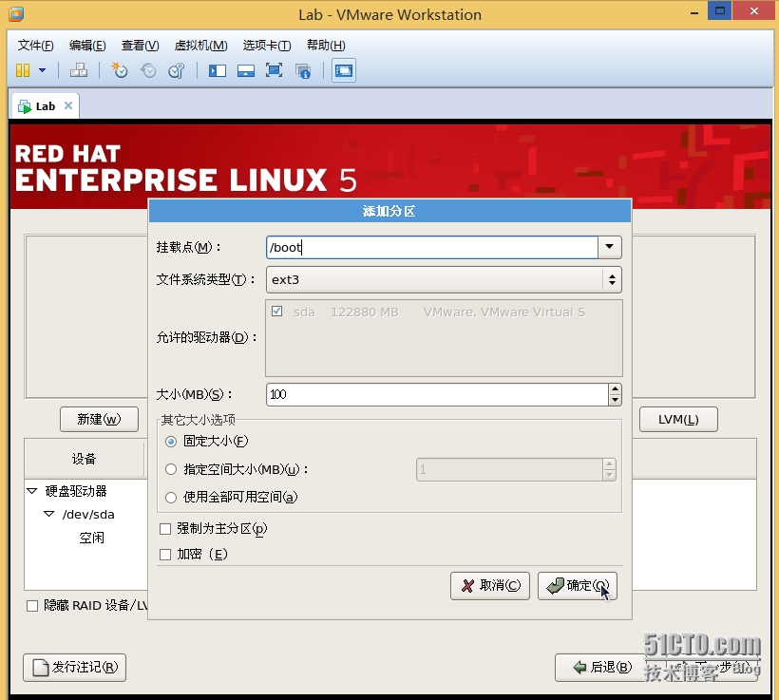Open the 虚拟机(M) menu
The image size is (779, 700).
[x=200, y=46]
